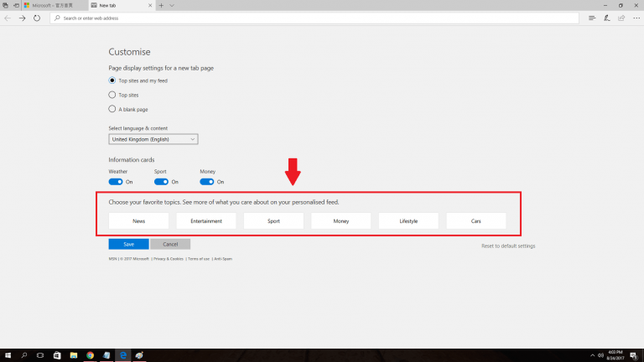
Task: Choose the Lifestyle topic
Action: click(408, 221)
